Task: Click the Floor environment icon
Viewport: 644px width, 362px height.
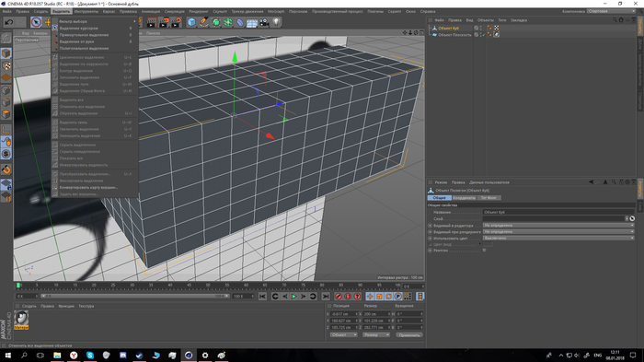Action: pyautogui.click(x=252, y=22)
